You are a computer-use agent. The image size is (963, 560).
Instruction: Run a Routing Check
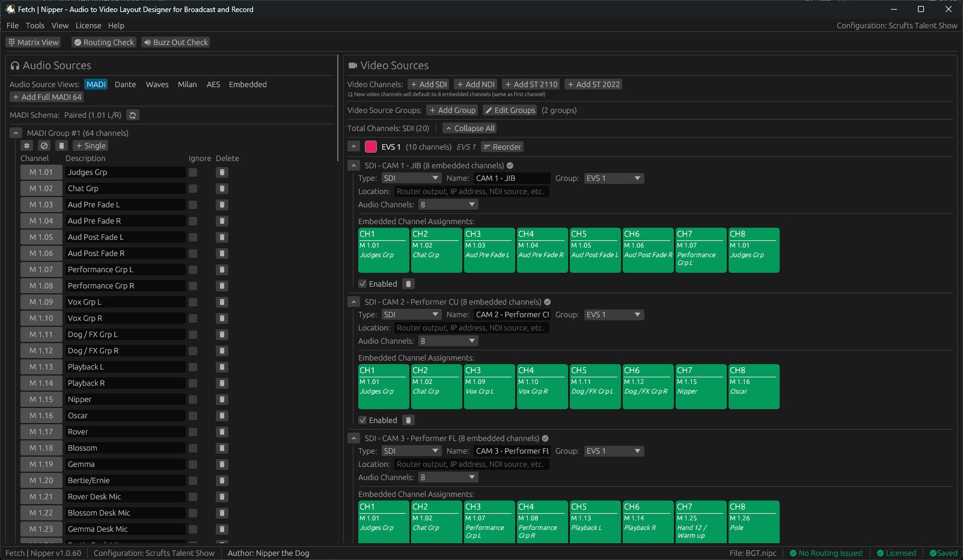coord(103,42)
